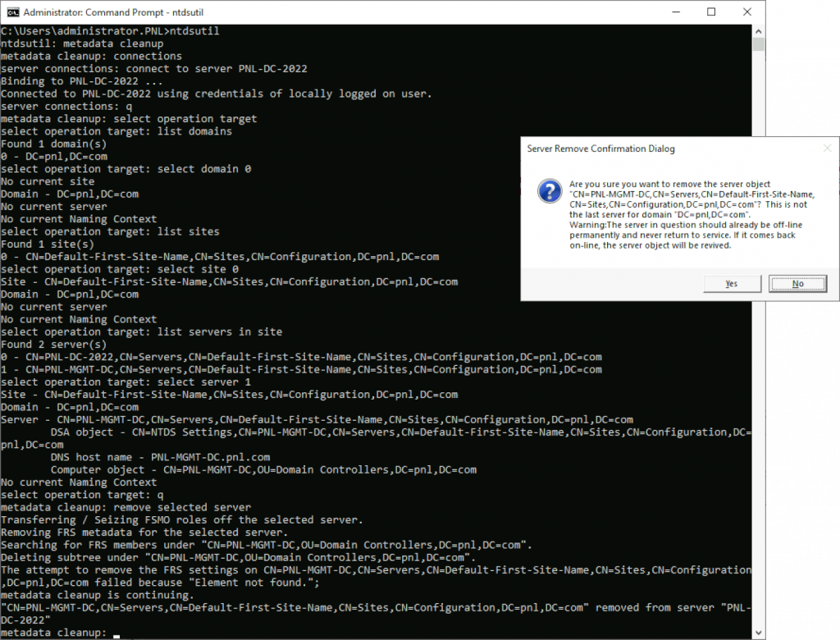840x640 pixels.
Task: Close the Command Prompt window
Action: coord(747,11)
